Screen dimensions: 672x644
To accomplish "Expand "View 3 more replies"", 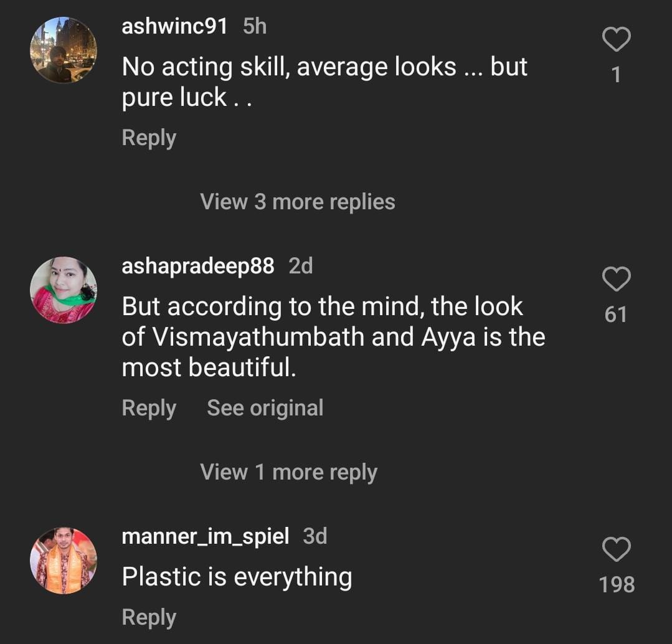I will coord(298,202).
